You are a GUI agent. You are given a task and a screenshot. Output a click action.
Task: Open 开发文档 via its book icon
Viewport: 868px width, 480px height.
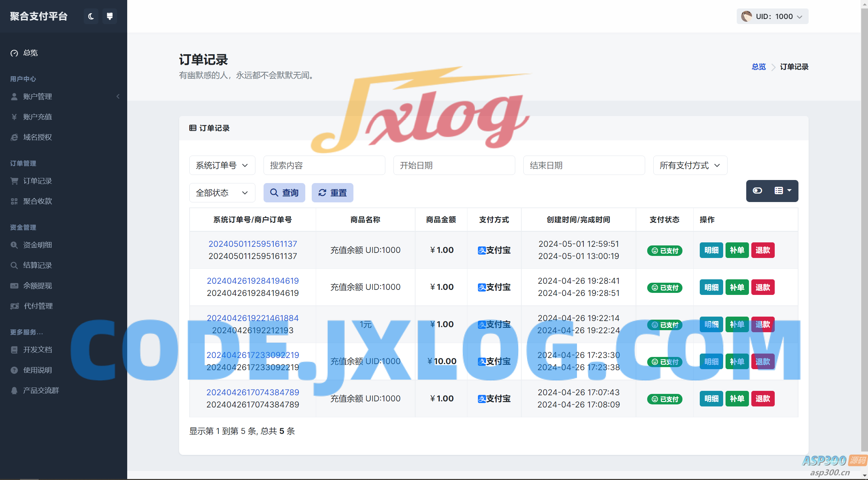pyautogui.click(x=14, y=350)
